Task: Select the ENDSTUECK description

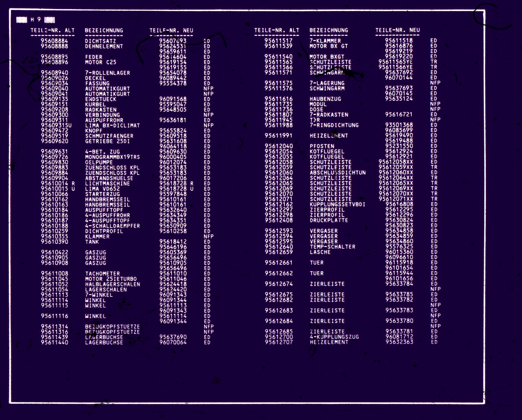Action: pos(101,99)
